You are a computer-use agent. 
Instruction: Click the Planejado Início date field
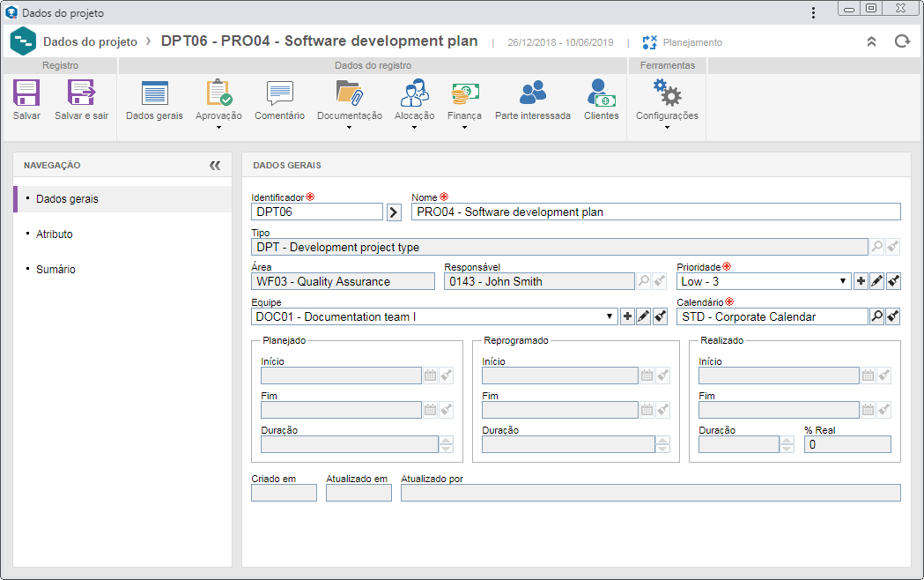point(341,376)
